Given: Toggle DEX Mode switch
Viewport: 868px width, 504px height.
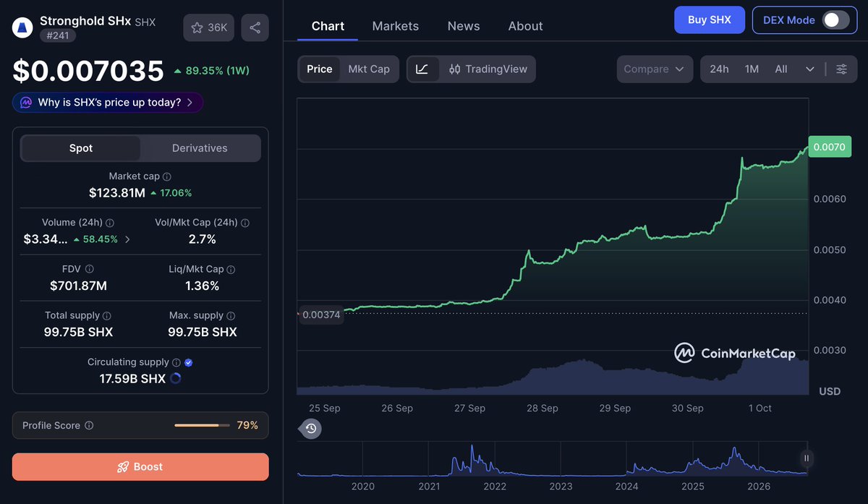Looking at the screenshot, I should 835,20.
